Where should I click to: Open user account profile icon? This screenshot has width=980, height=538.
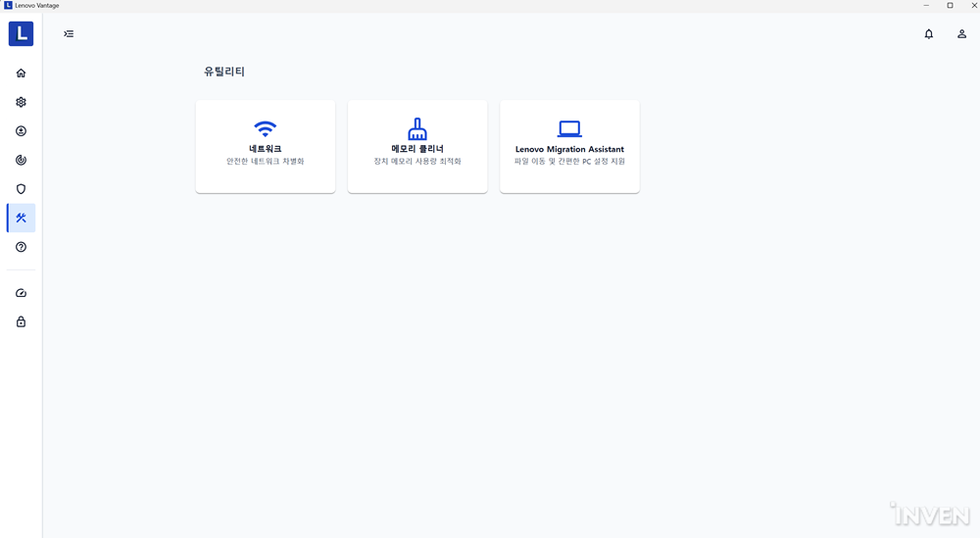click(962, 33)
